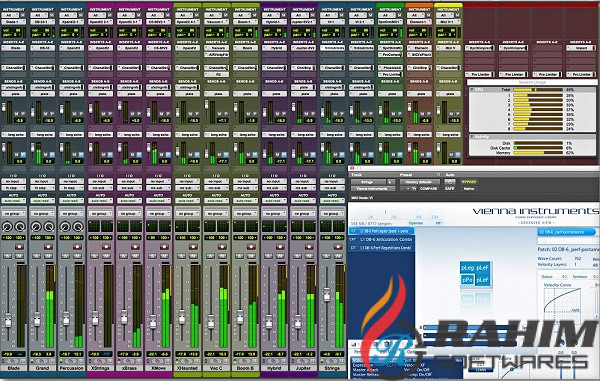Adjust the volume fader on Blade track

[8, 320]
